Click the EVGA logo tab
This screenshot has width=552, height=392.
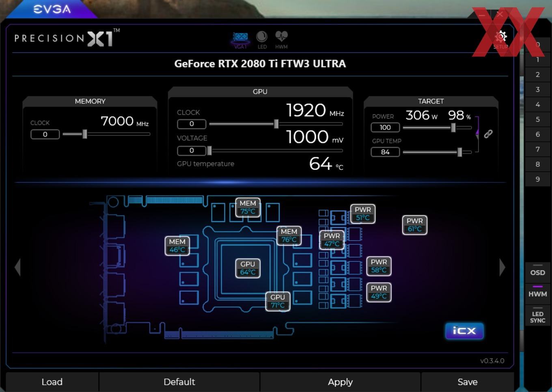(x=52, y=9)
